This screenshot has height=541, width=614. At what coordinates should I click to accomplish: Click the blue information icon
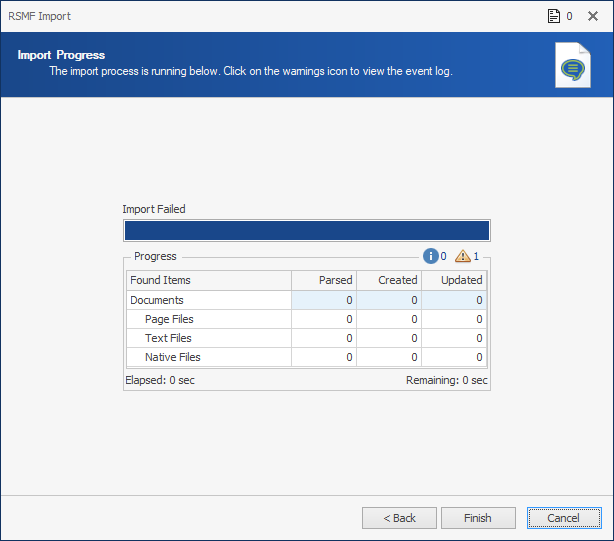pos(430,256)
